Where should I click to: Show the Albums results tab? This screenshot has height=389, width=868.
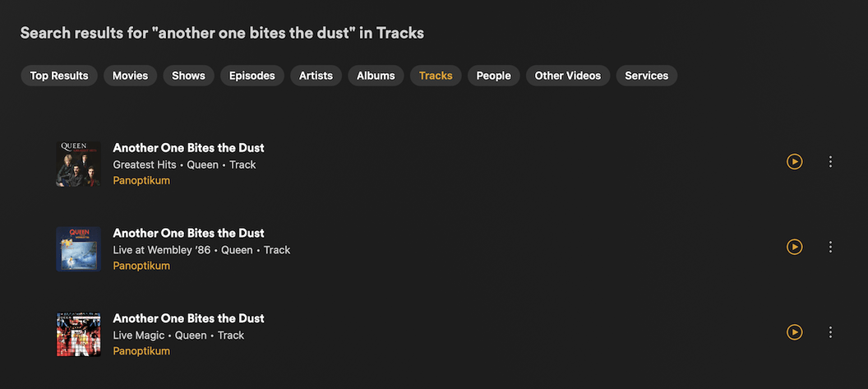point(376,76)
